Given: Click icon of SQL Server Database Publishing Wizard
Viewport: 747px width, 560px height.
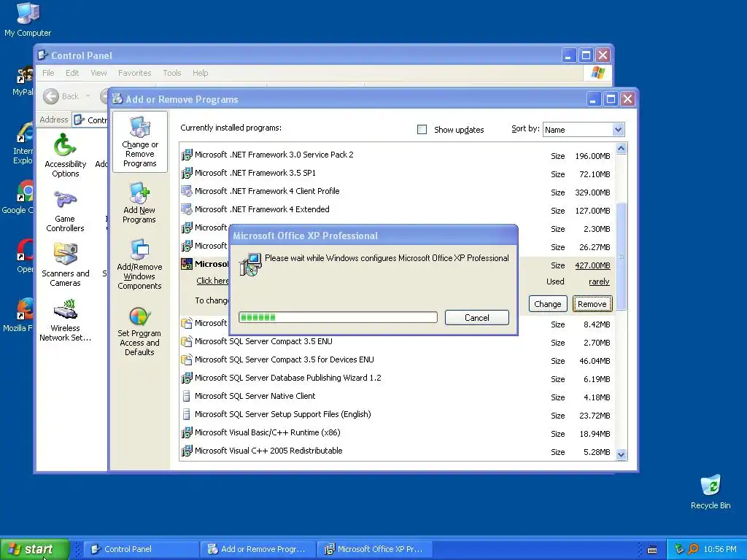Looking at the screenshot, I should [187, 378].
